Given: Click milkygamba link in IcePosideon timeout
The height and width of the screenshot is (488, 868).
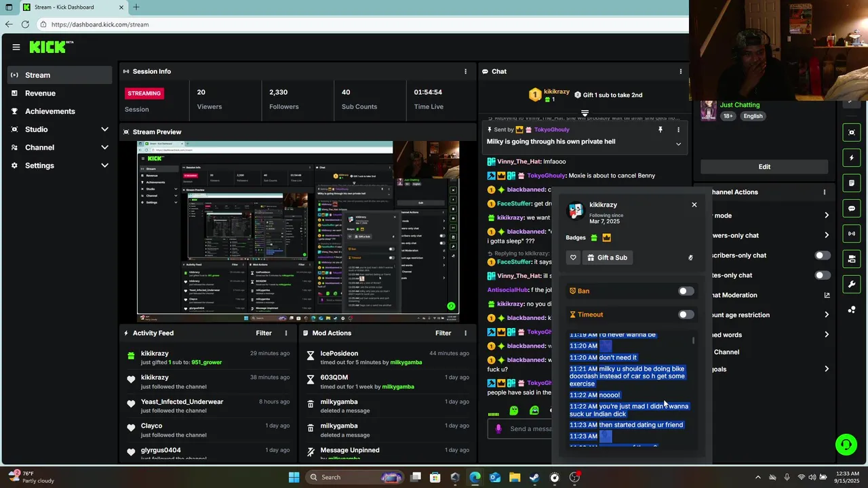Looking at the screenshot, I should tap(406, 363).
